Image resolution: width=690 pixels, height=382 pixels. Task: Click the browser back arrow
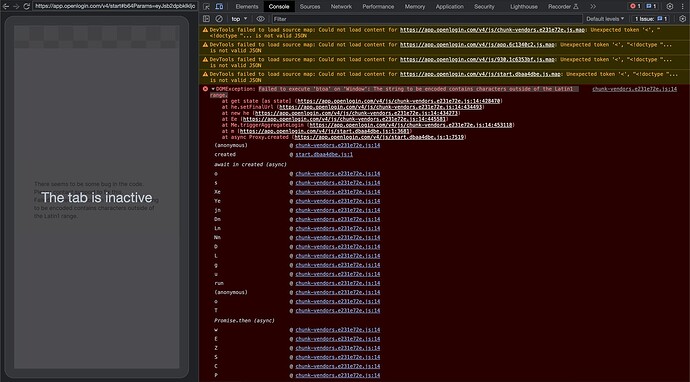[6, 7]
